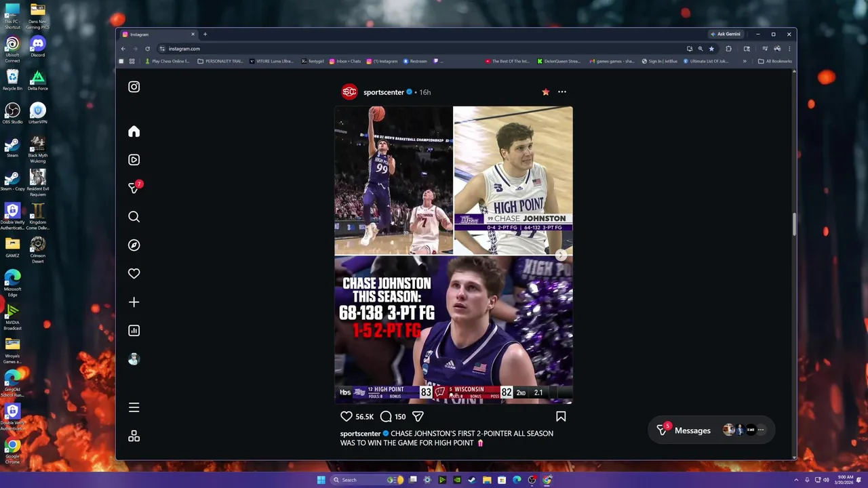Open post options three-dot menu

[x=562, y=92]
